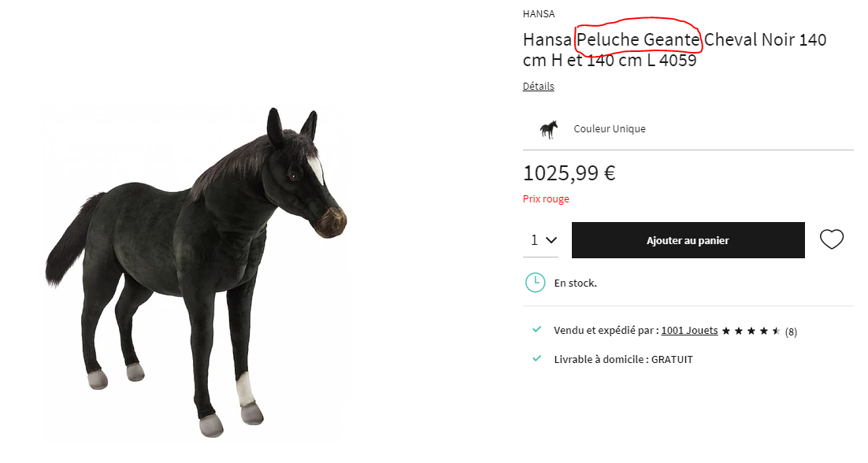Click the seller star rating icons

[x=751, y=331]
